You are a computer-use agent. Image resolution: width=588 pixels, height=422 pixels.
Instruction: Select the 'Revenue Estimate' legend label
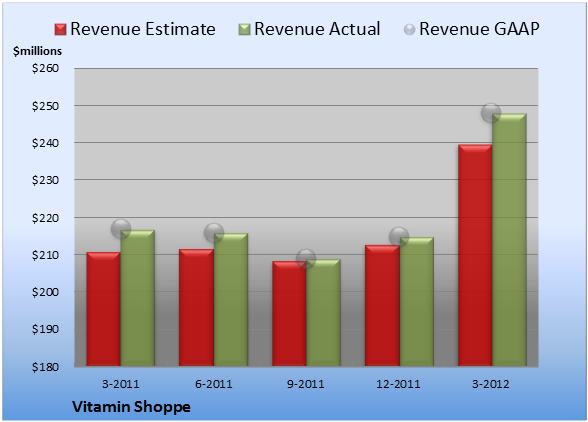[x=143, y=29]
